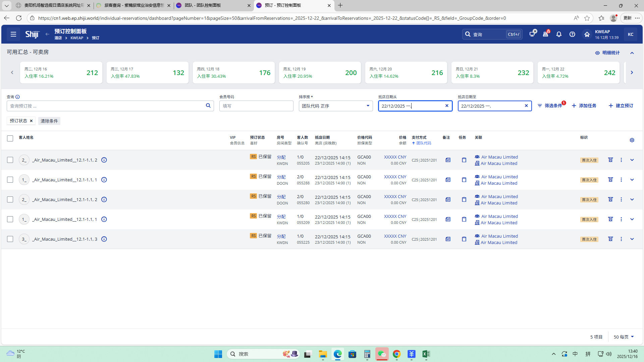Screen dimensions: 644x362
Task: Open the 50 每页 page size dropdown
Action: coord(624,337)
